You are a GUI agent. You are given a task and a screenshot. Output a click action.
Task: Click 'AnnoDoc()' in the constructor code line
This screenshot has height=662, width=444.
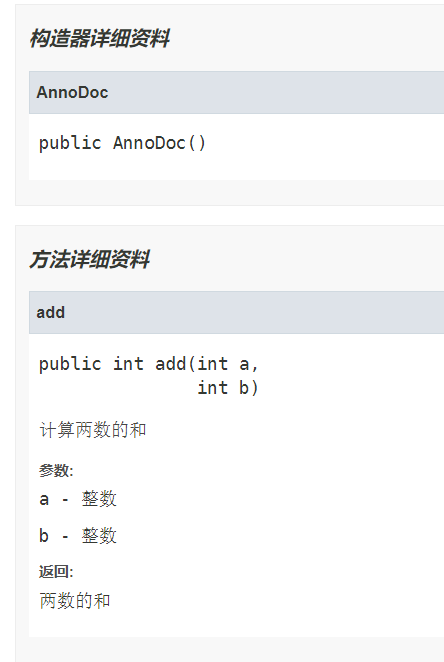pyautogui.click(x=159, y=143)
